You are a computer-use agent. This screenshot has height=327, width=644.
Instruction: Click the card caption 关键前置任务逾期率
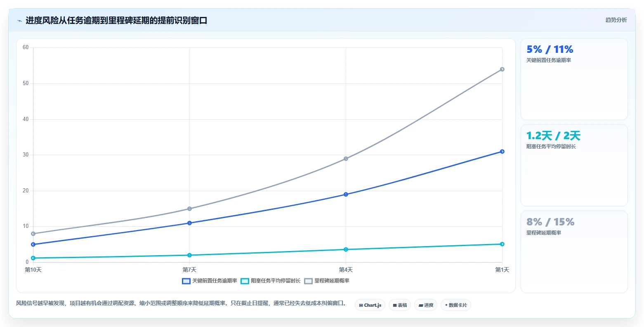tap(549, 60)
